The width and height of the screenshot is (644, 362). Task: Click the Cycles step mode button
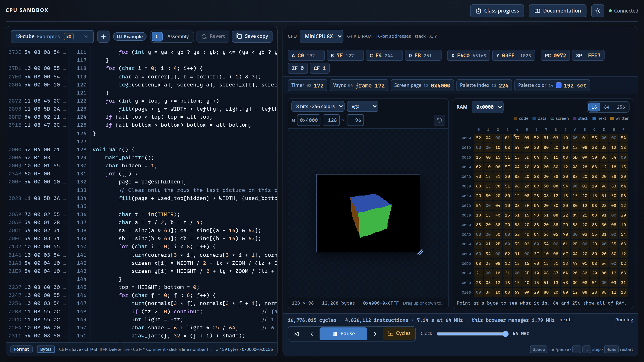399,334
